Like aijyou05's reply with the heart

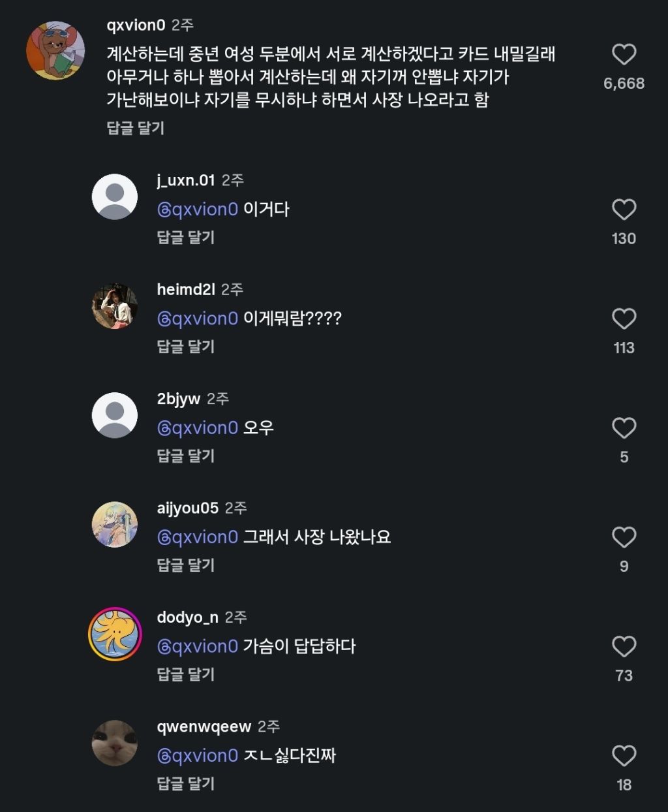(x=624, y=537)
